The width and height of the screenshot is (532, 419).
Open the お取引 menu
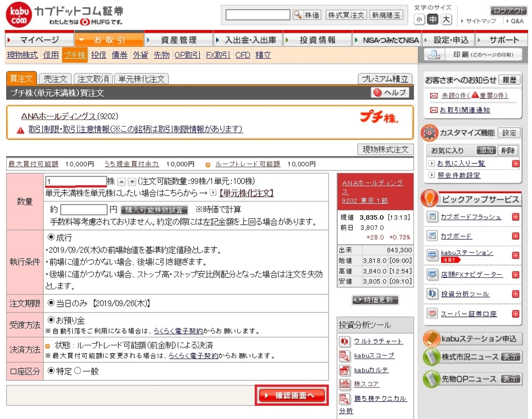tap(109, 40)
